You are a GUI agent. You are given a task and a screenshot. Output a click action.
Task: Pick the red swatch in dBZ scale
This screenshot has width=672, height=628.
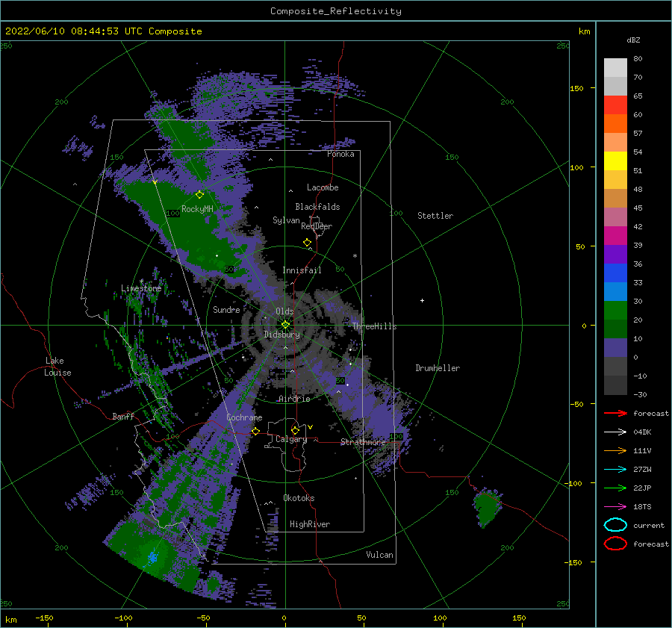point(615,105)
